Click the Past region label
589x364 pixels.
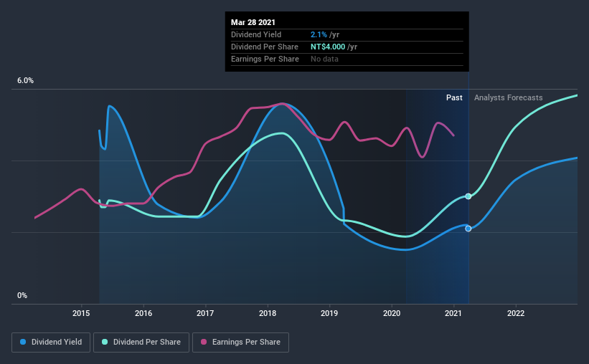click(x=454, y=97)
